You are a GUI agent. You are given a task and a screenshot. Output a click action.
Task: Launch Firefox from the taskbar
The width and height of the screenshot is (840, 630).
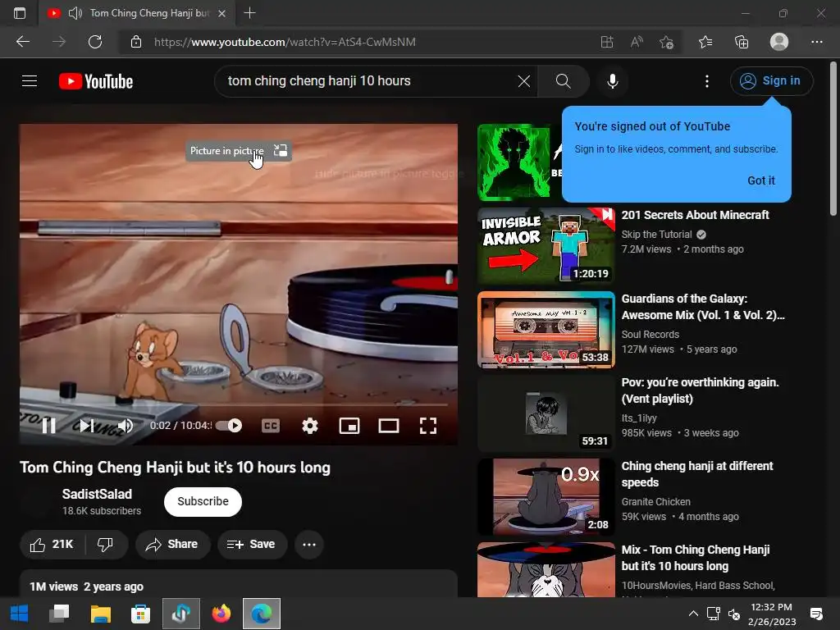click(221, 614)
